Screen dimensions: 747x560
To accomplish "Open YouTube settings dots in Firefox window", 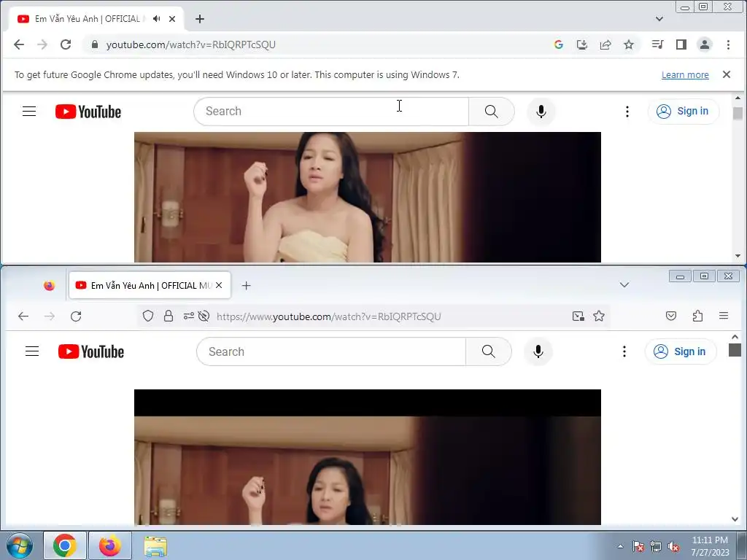I will pos(624,351).
